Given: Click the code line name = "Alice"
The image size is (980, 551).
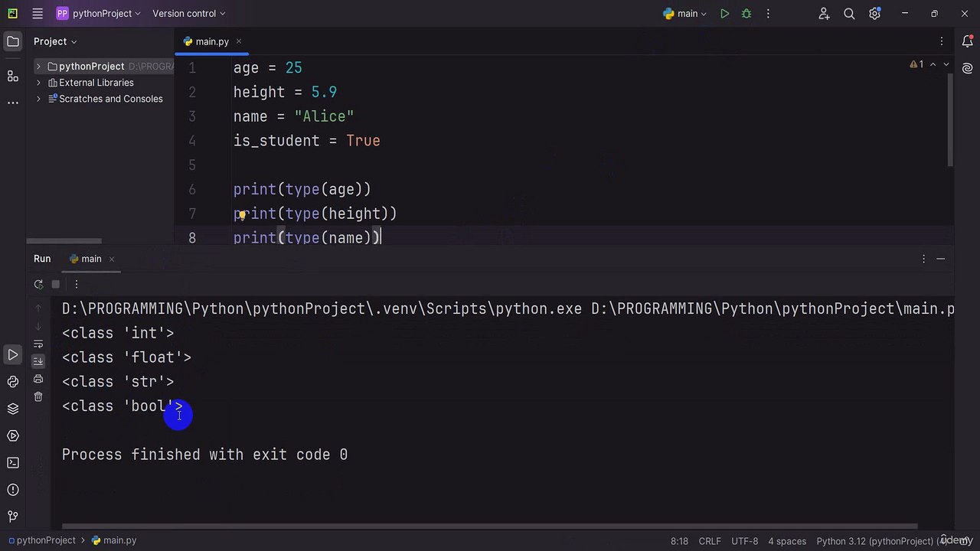Looking at the screenshot, I should 293,116.
